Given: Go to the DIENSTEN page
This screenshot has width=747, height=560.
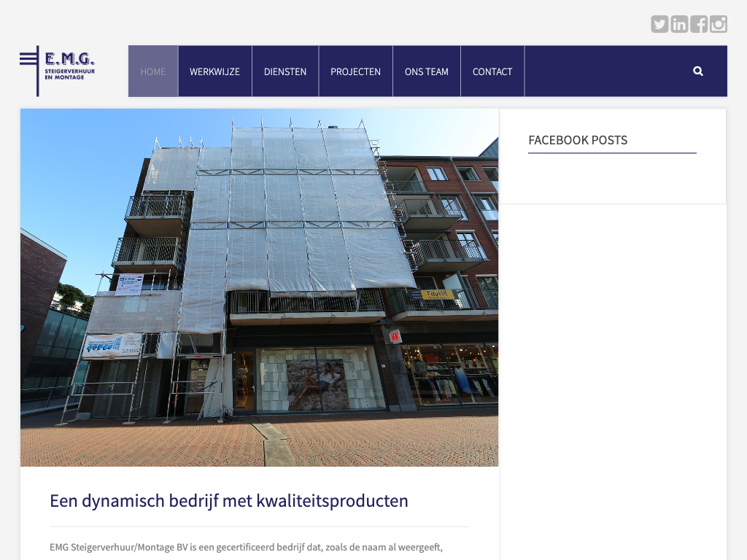Looking at the screenshot, I should tap(285, 71).
